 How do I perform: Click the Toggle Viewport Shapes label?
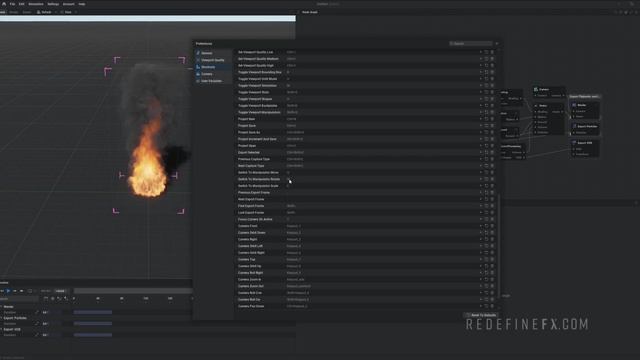point(255,99)
